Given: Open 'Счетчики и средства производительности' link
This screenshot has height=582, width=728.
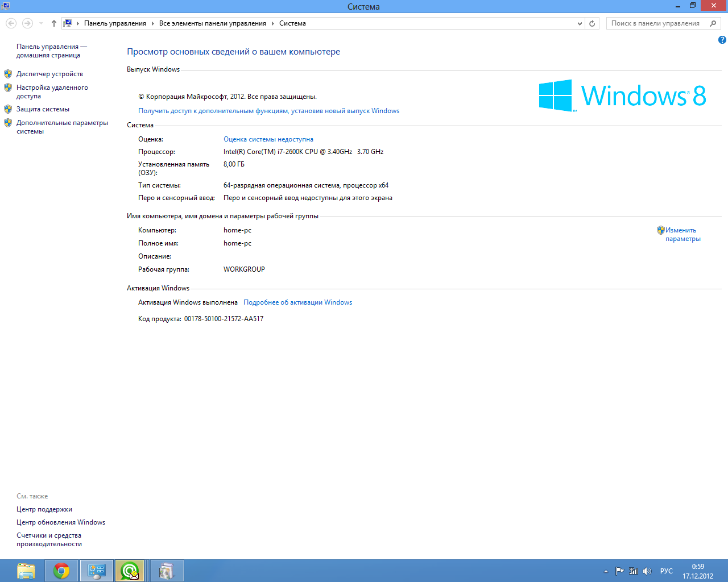Looking at the screenshot, I should tap(49, 539).
